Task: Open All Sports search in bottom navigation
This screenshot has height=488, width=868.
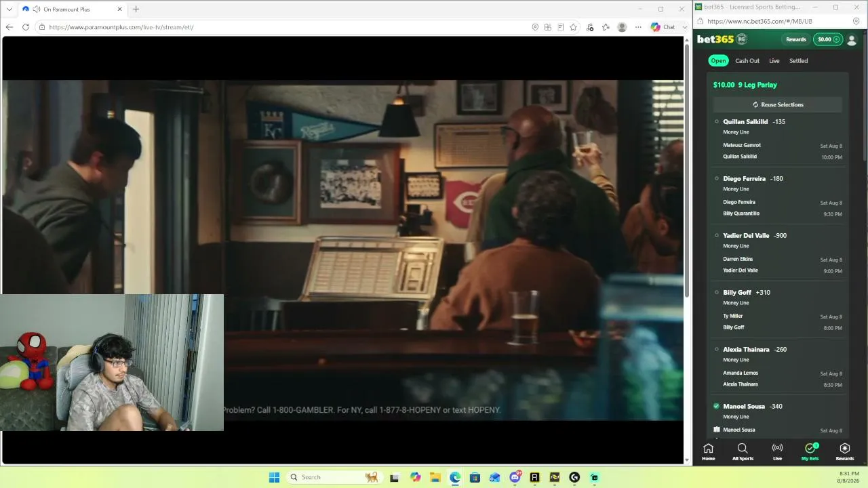Action: pyautogui.click(x=743, y=452)
